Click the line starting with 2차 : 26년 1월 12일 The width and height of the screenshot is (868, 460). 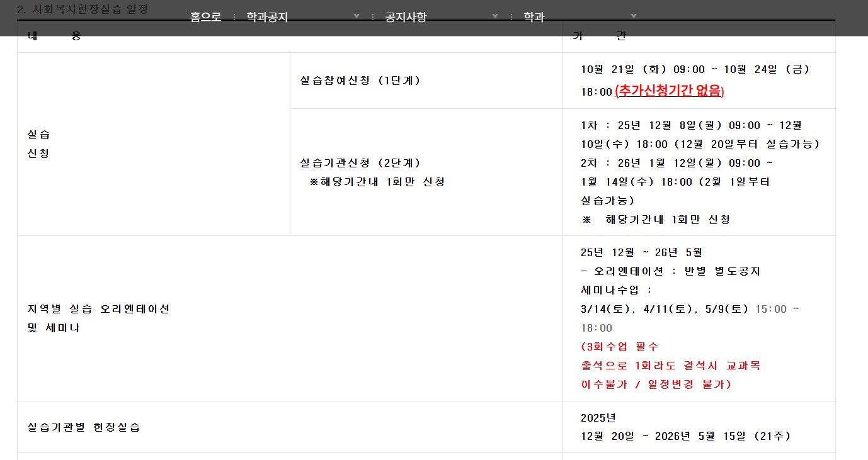click(x=677, y=163)
